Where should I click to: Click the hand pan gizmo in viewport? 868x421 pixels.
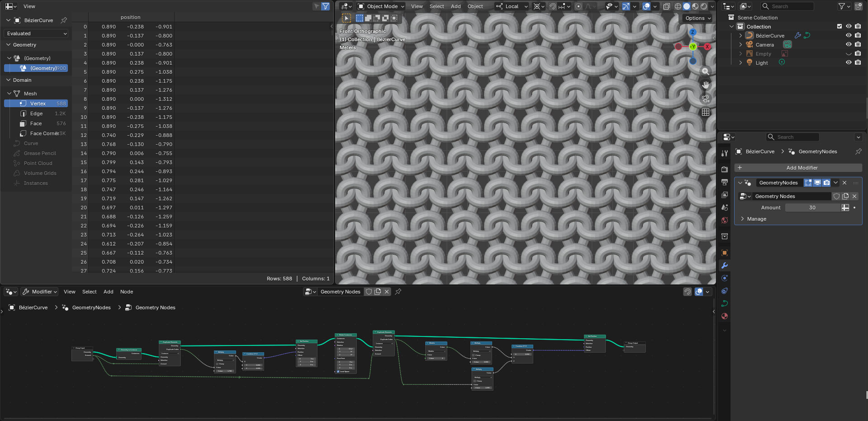705,85
